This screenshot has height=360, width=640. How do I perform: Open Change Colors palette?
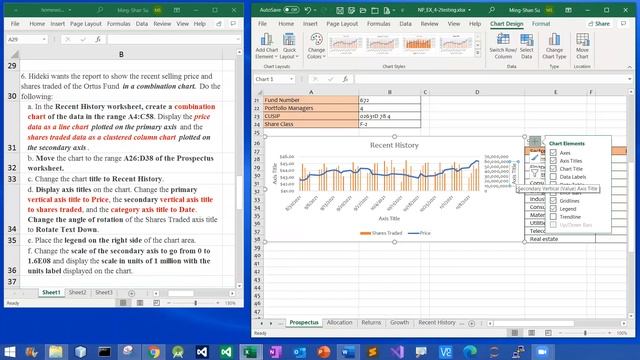316,46
